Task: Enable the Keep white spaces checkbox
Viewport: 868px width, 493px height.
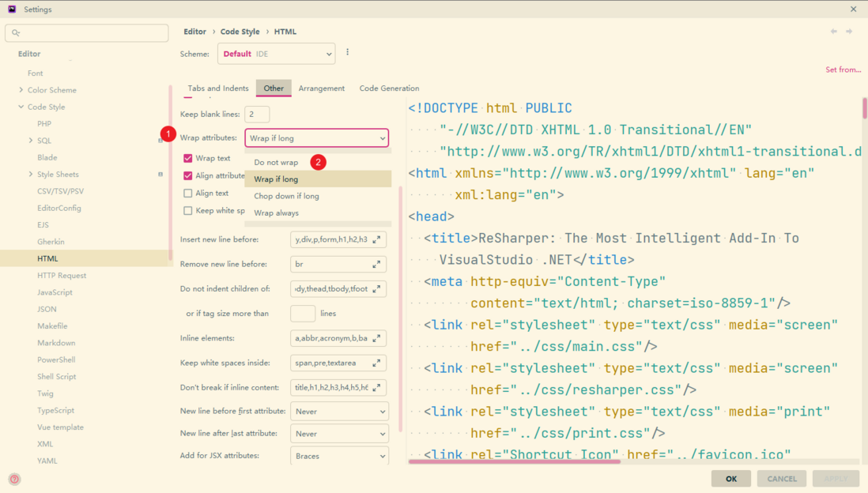Action: pyautogui.click(x=188, y=211)
